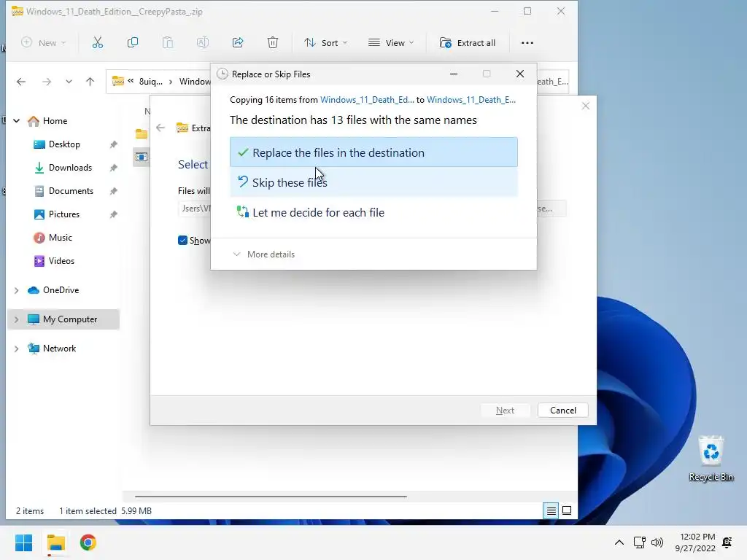This screenshot has width=747, height=560.
Task: Go back in File Explorer navigation
Action: click(21, 82)
